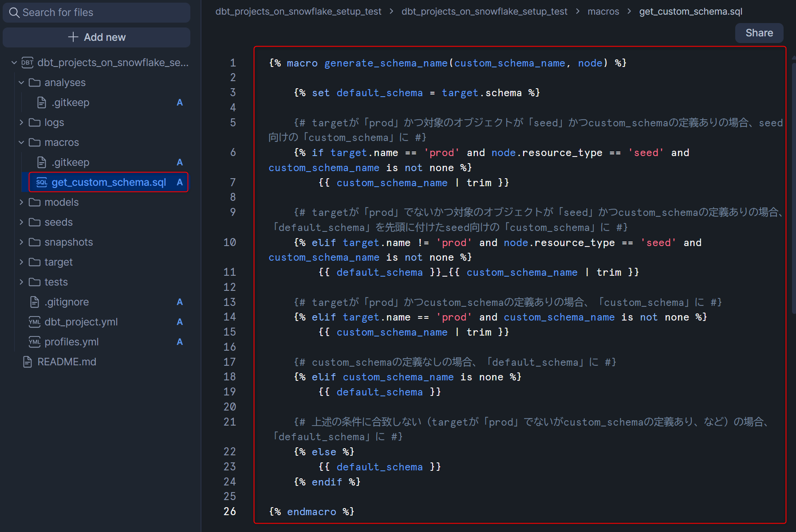Click the Add new button
The height and width of the screenshot is (532, 796).
[x=97, y=37]
